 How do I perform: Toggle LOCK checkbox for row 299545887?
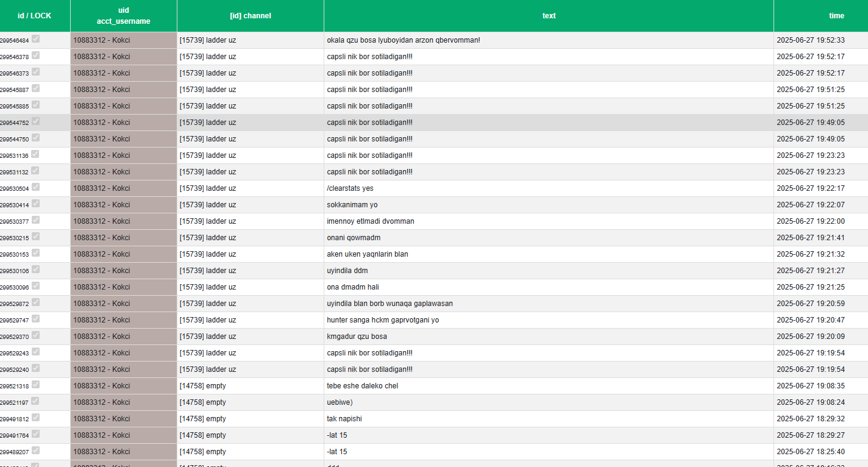click(36, 88)
